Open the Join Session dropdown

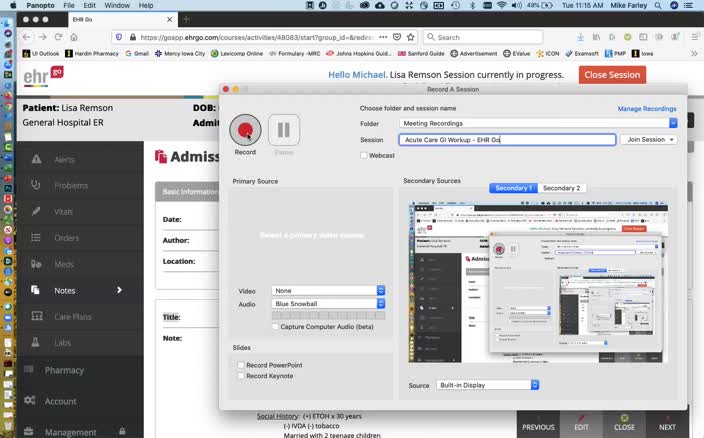click(648, 140)
